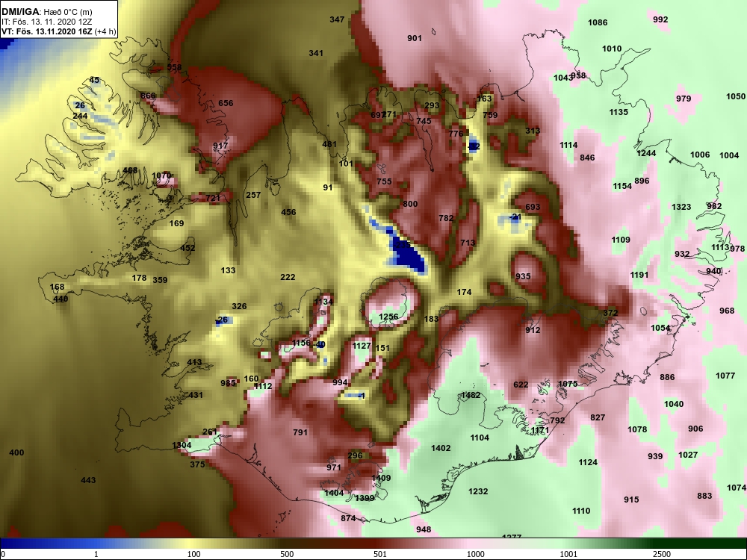Viewport: 747px width, 560px height.
Task: Click the map value '883'
Action: [704, 496]
